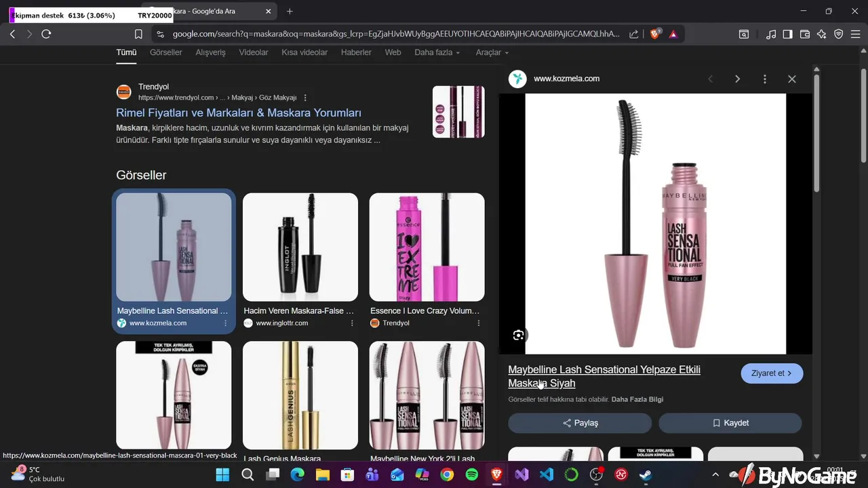This screenshot has width=868, height=488.
Task: Open Rimel Fiyatları ve Markaları result link
Action: pyautogui.click(x=239, y=113)
